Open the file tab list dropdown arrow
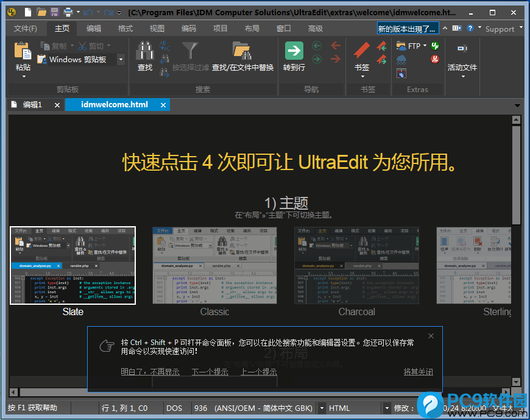Image resolution: width=530 pixels, height=420 pixels. point(517,105)
